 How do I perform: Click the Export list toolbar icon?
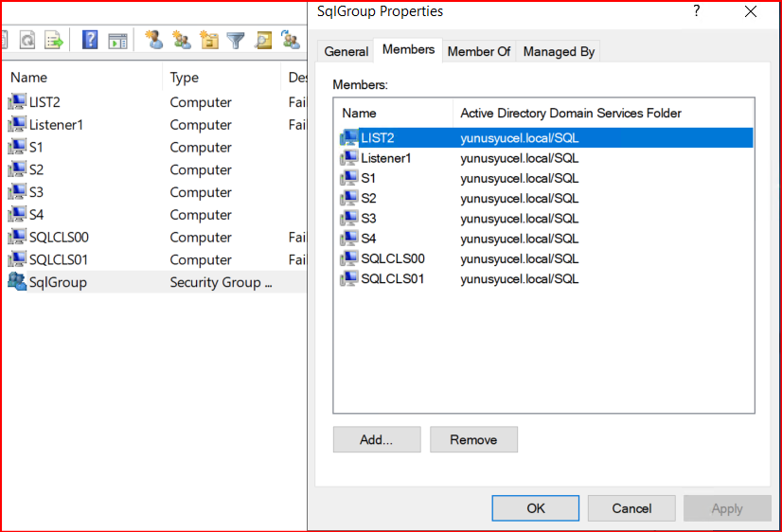(54, 40)
